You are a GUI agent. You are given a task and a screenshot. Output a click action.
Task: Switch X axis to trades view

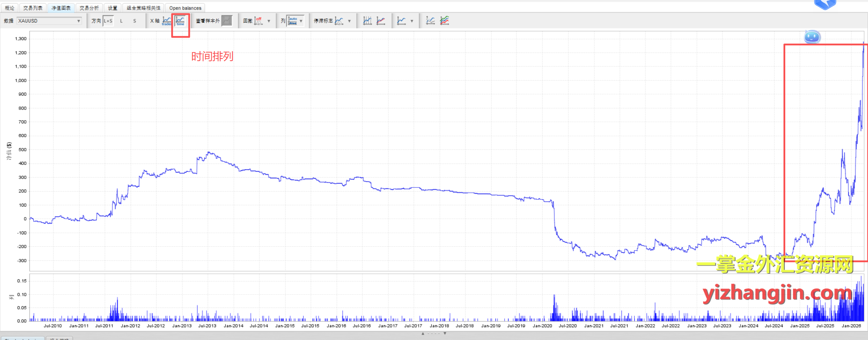coord(167,21)
